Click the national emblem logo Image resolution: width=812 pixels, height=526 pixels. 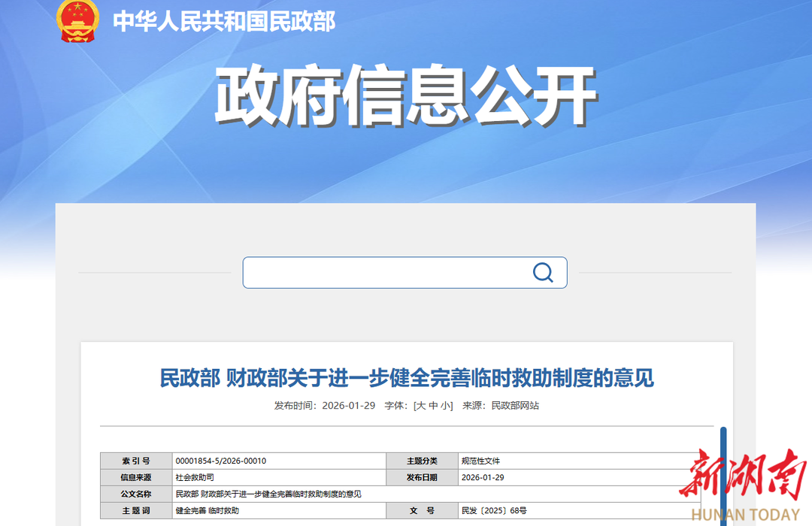coord(77,21)
